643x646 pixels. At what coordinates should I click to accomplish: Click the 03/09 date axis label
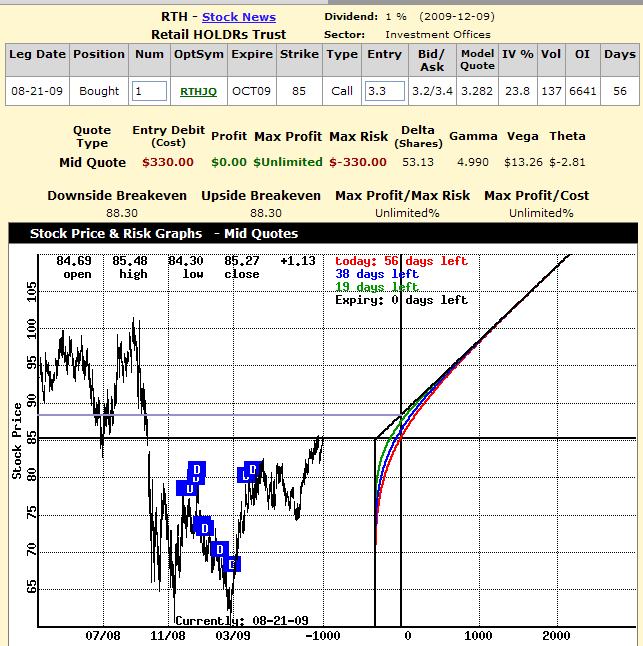pyautogui.click(x=233, y=636)
